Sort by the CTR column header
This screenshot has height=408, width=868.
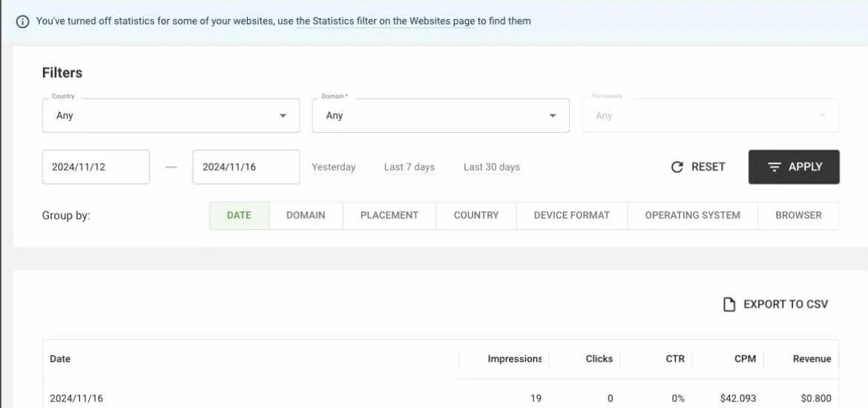coord(675,359)
